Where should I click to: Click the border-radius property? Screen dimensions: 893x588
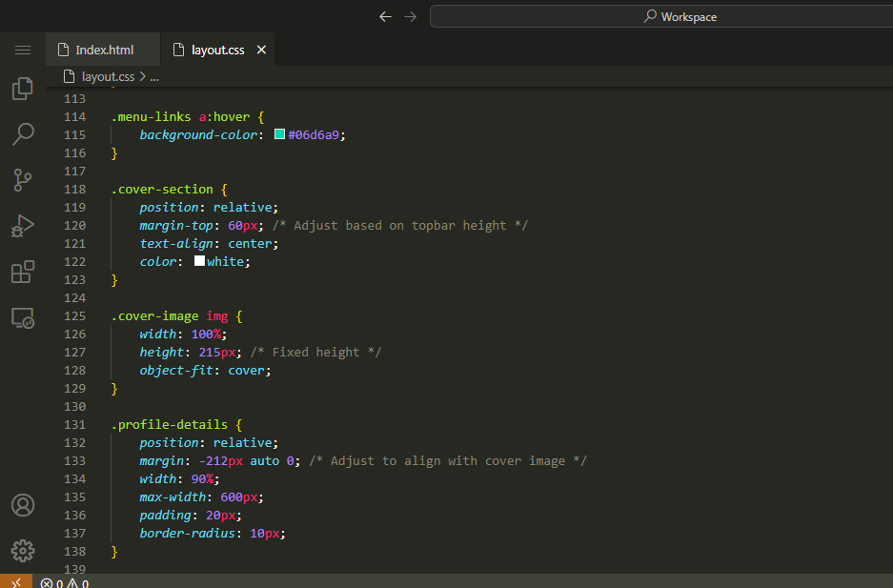pos(188,534)
